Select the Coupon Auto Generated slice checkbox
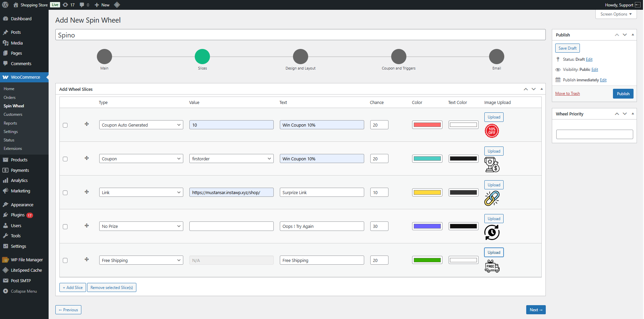The width and height of the screenshot is (644, 319). point(65,125)
